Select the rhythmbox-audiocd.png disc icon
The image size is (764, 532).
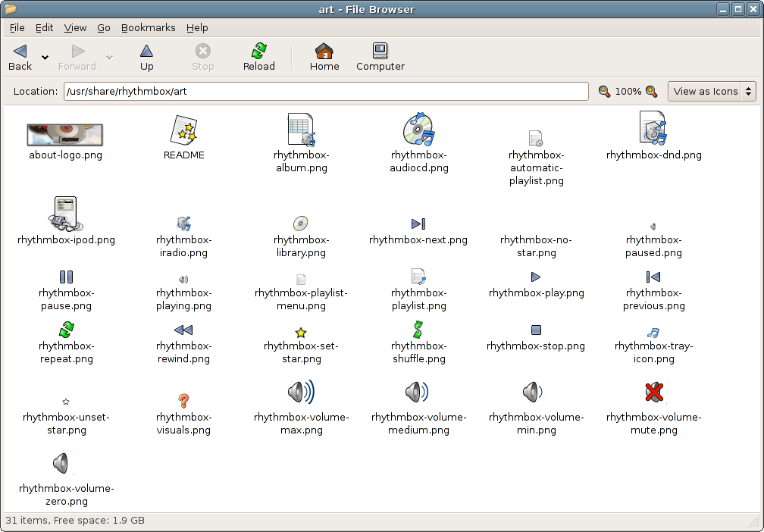coord(418,130)
